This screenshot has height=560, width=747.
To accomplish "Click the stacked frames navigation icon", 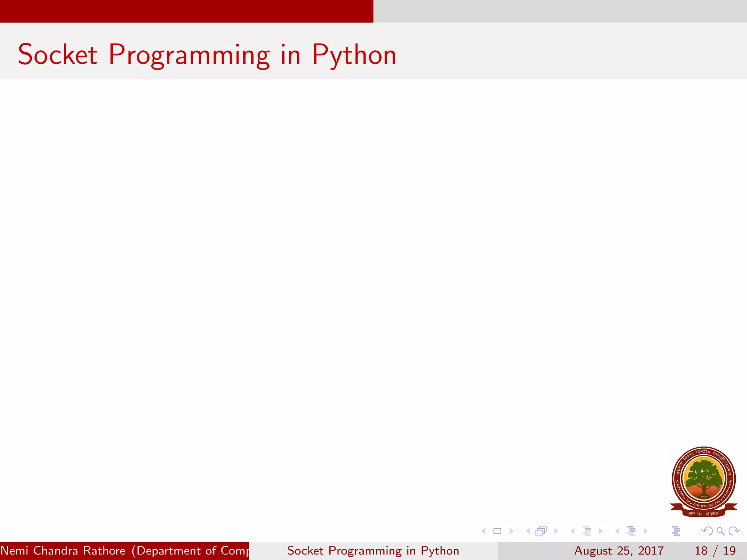I will point(541,531).
